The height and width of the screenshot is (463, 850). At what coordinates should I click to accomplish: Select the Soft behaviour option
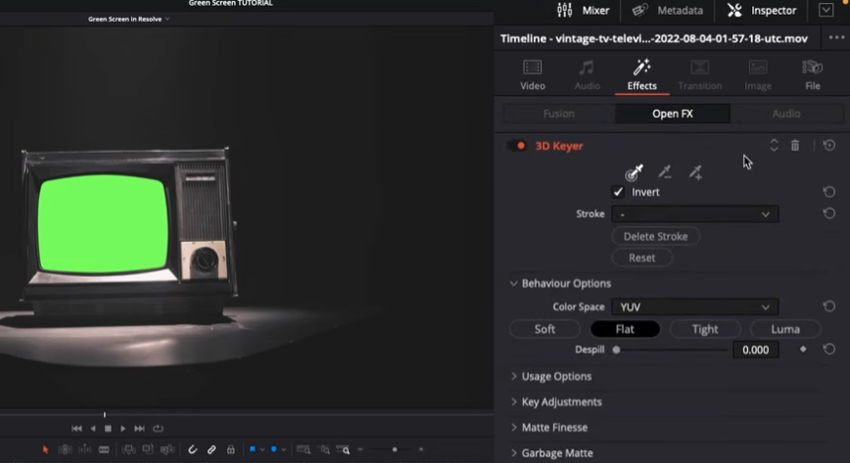click(545, 329)
